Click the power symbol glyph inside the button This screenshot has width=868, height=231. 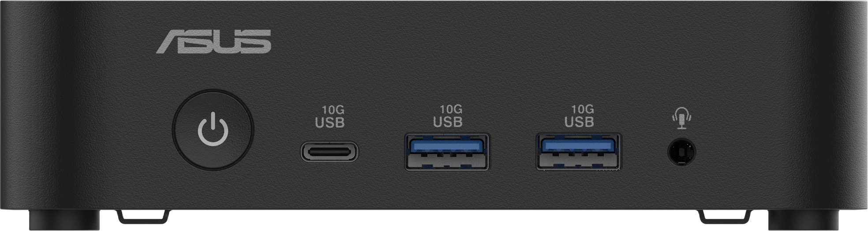tap(213, 130)
